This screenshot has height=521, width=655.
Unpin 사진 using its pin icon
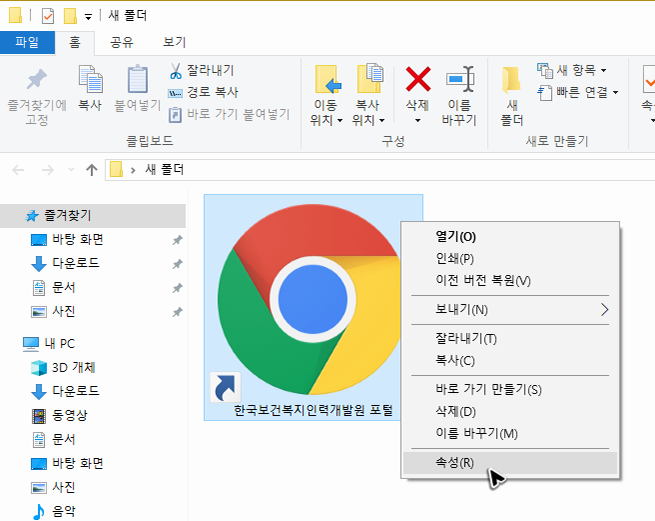click(x=178, y=312)
